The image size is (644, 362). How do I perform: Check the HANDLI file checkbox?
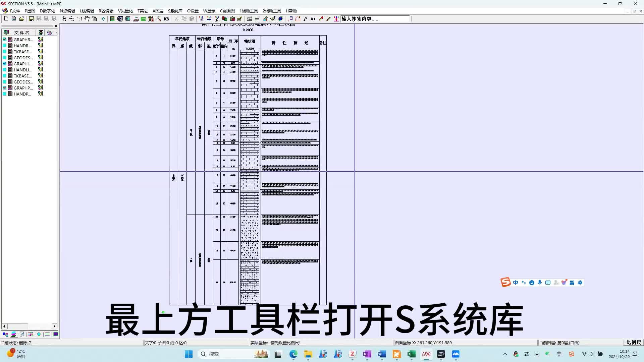tap(5, 70)
